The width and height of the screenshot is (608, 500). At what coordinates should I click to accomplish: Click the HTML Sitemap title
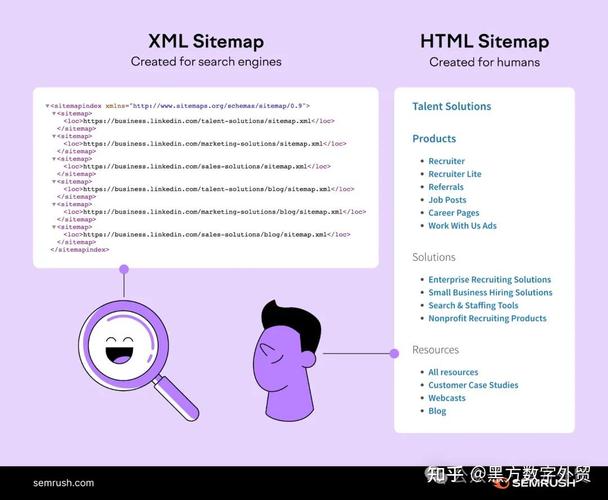pyautogui.click(x=484, y=42)
